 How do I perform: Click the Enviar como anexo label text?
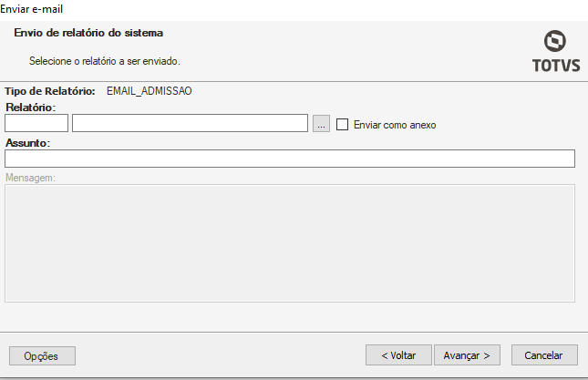(395, 124)
